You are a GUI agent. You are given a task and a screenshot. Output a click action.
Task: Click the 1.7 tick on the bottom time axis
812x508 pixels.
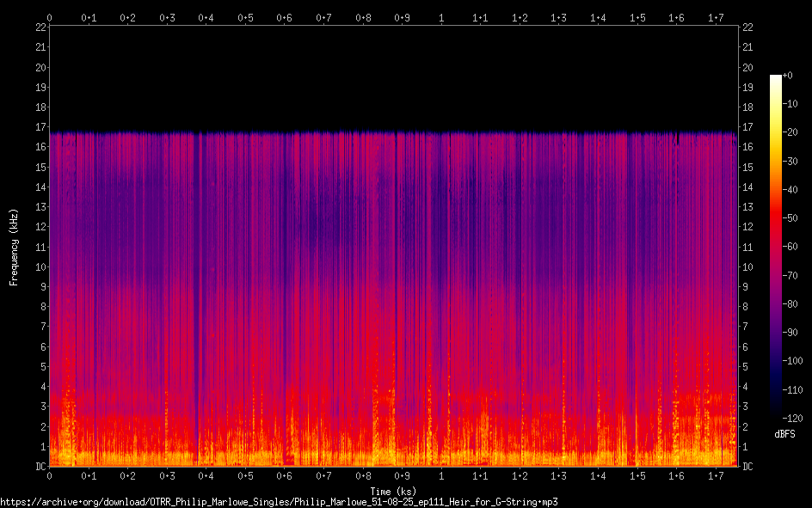point(716,475)
